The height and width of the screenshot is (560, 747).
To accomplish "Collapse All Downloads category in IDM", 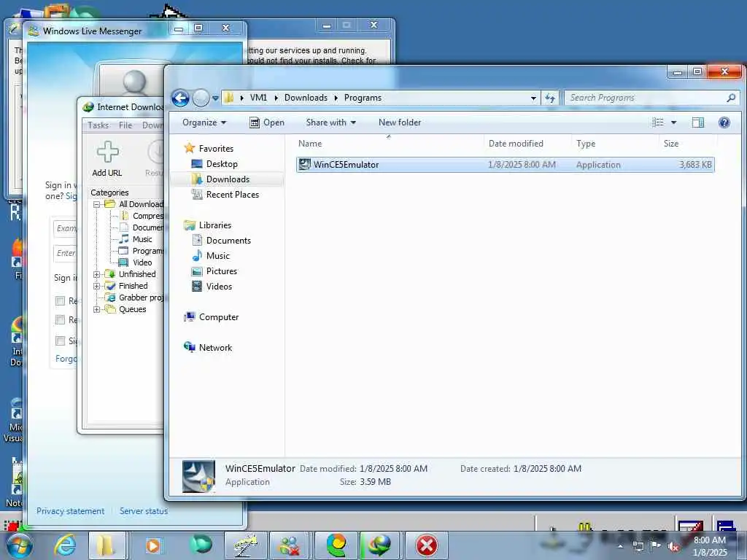I will [96, 204].
